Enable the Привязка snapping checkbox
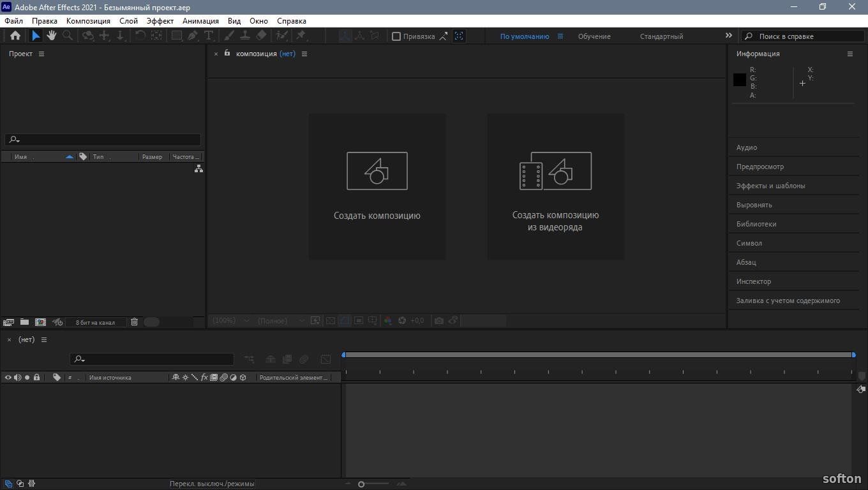Image resolution: width=868 pixels, height=490 pixels. pos(396,36)
